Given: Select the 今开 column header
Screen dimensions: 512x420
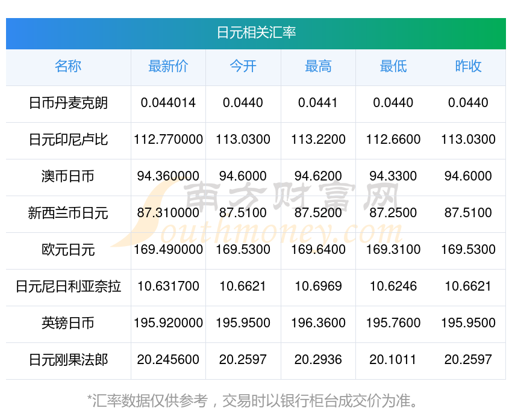Looking at the screenshot, I should point(243,66).
